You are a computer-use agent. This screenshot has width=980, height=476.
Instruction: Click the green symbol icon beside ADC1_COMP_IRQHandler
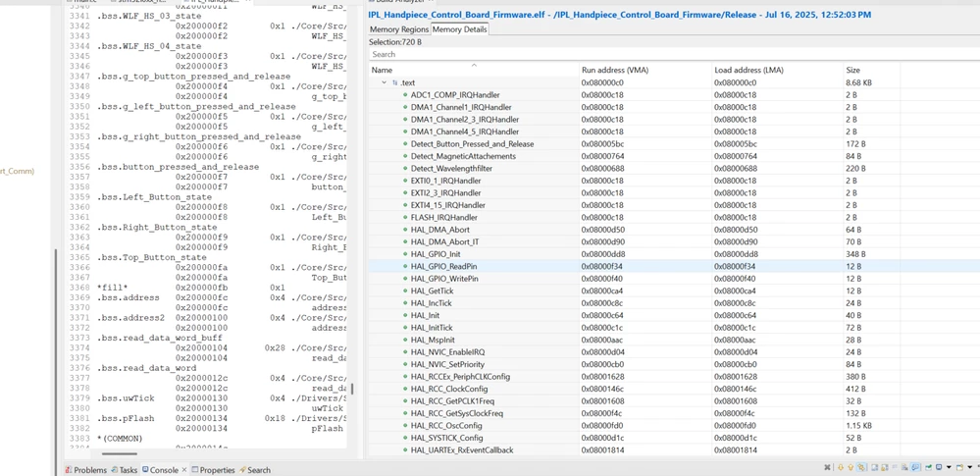pos(404,95)
